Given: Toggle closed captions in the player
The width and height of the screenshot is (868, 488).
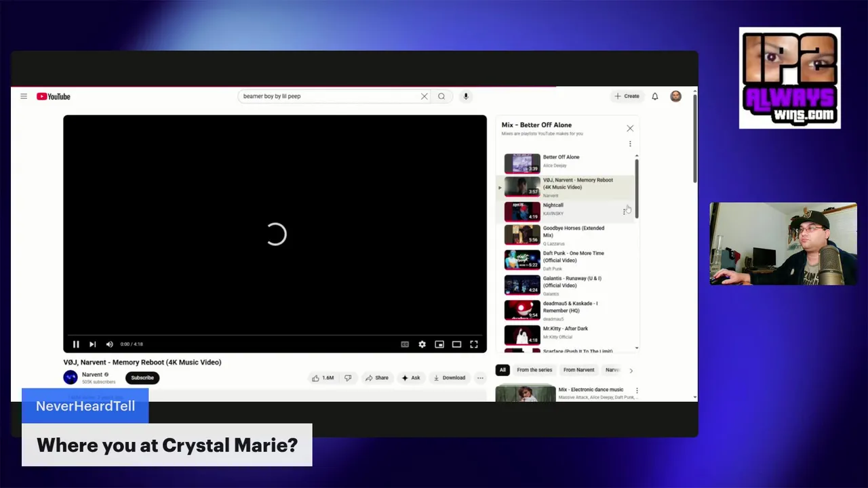Looking at the screenshot, I should pyautogui.click(x=405, y=344).
